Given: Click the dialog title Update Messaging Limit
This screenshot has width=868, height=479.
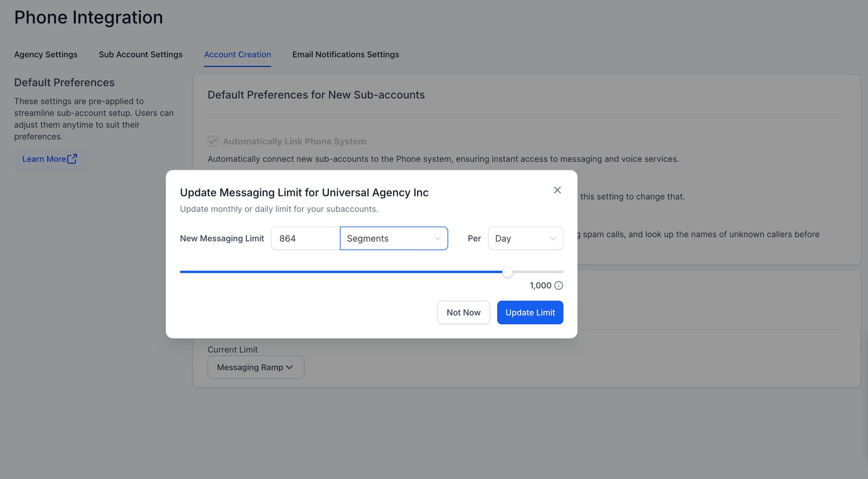Looking at the screenshot, I should coord(304,193).
